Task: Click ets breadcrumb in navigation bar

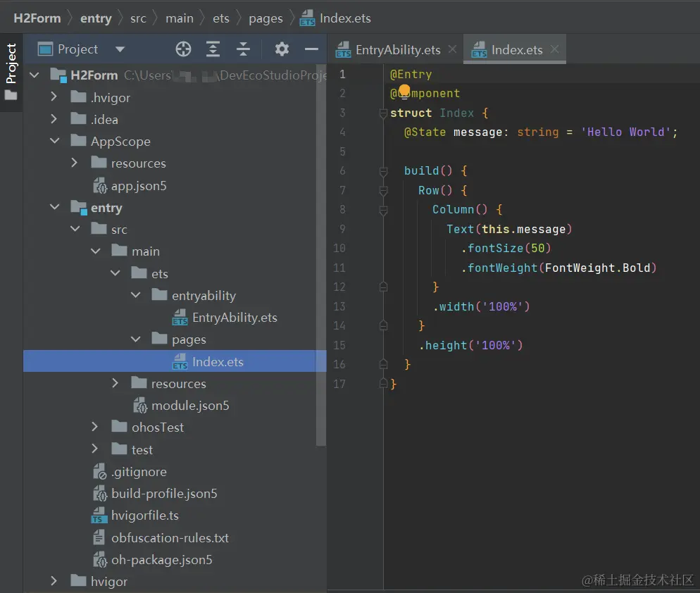Action: coord(221,18)
